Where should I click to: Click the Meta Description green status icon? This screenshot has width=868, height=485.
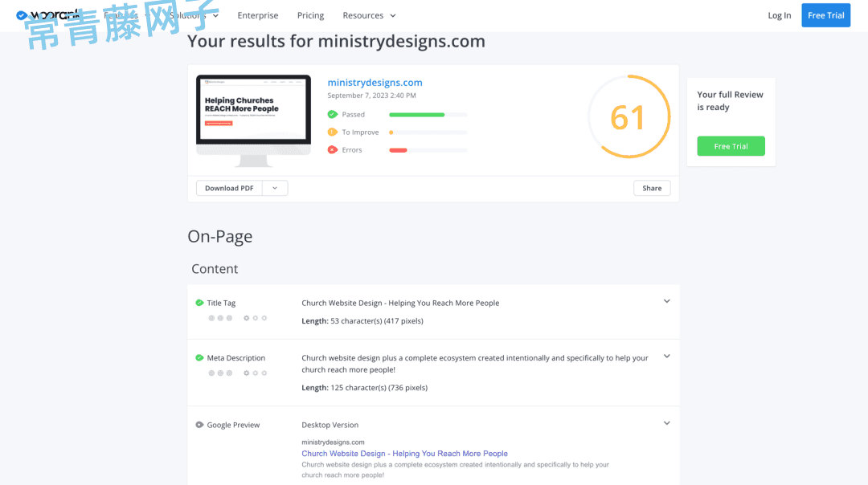click(x=199, y=358)
